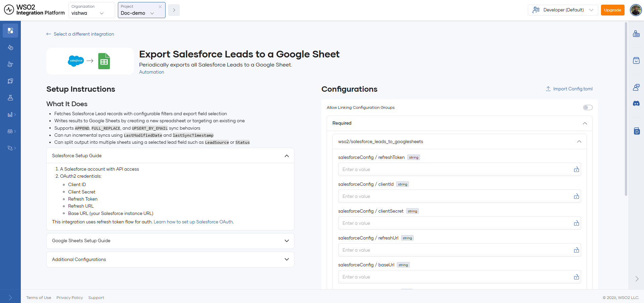Click the lock icon for refreshUrl field
The image size is (644, 303).
pyautogui.click(x=577, y=250)
